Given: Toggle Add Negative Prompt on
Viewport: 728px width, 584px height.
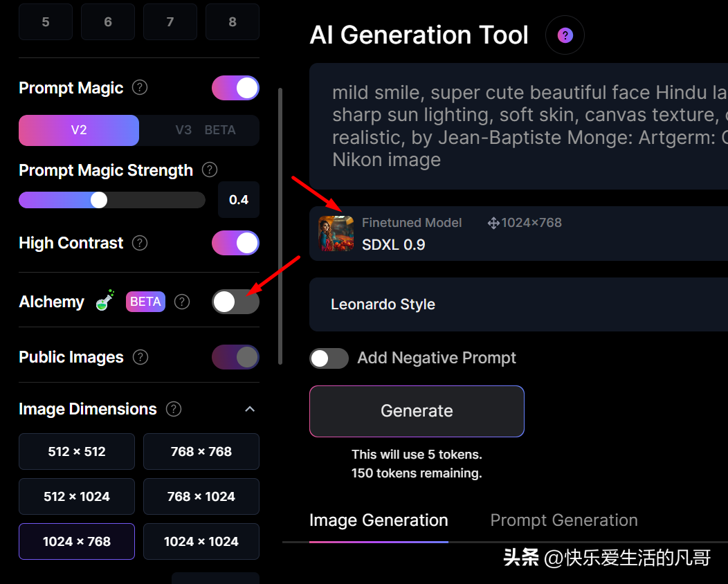Looking at the screenshot, I should click(329, 358).
